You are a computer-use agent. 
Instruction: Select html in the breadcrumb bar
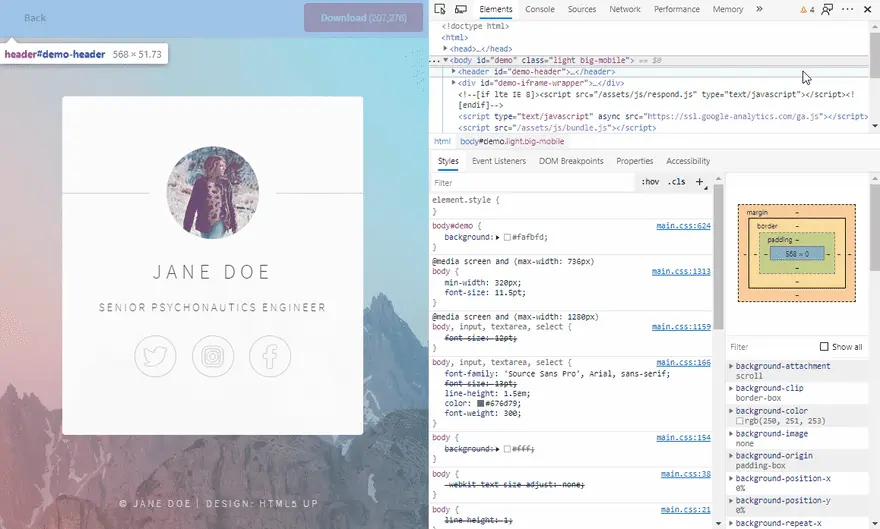click(x=442, y=141)
